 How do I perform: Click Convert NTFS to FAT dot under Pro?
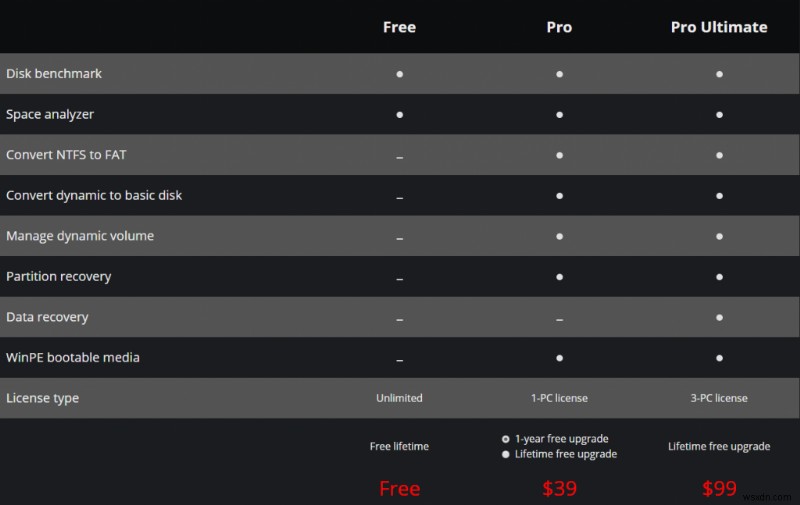tap(559, 155)
